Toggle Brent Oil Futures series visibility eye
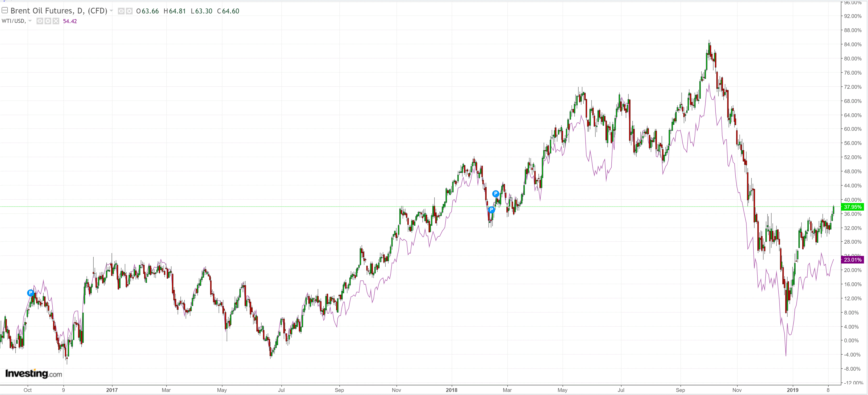Image resolution: width=868 pixels, height=395 pixels. coord(121,11)
